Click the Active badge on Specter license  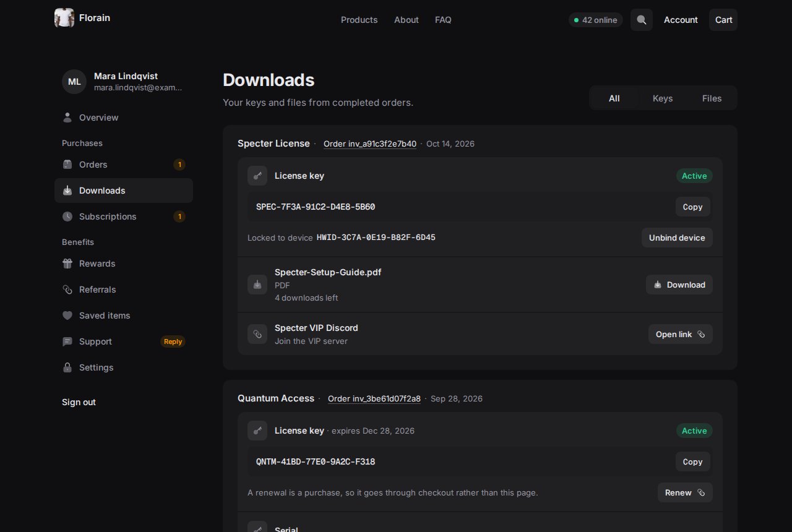point(694,176)
